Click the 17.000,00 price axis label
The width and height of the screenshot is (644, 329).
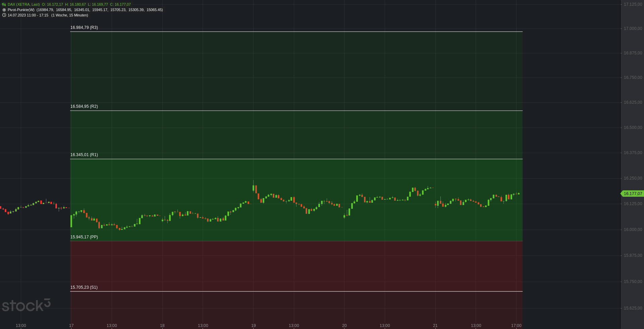(633, 29)
